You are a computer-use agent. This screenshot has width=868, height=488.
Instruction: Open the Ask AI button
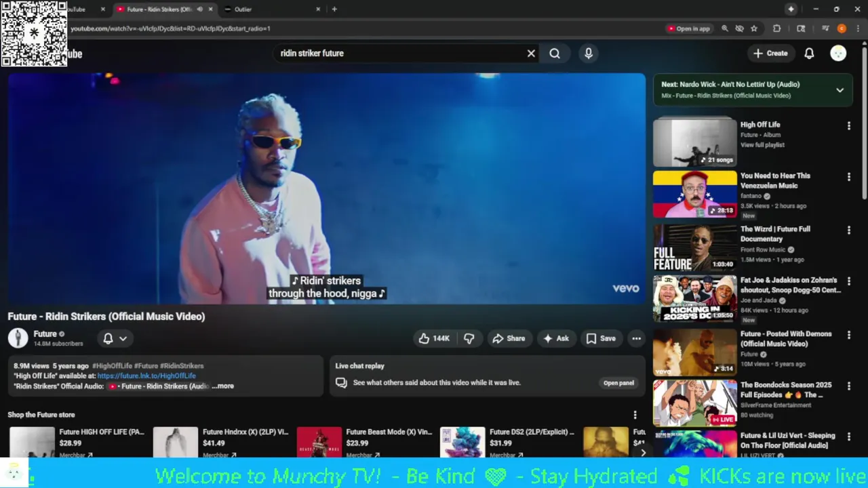(555, 338)
